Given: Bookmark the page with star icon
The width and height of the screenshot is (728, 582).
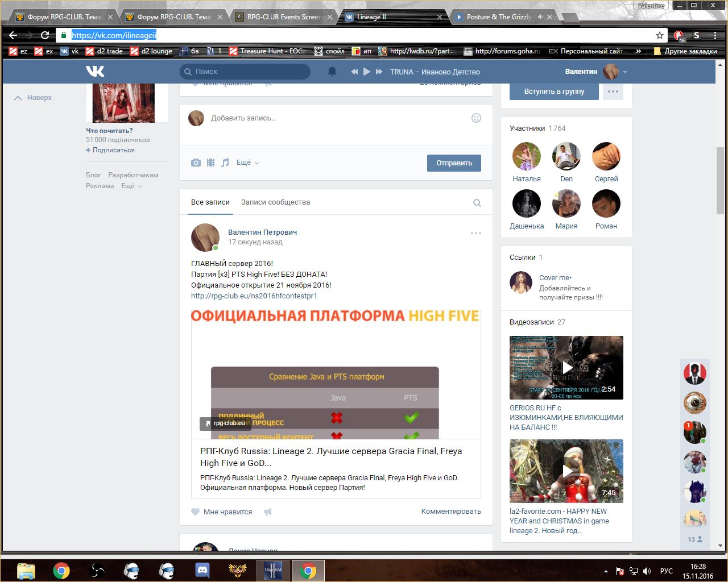Looking at the screenshot, I should [x=660, y=35].
